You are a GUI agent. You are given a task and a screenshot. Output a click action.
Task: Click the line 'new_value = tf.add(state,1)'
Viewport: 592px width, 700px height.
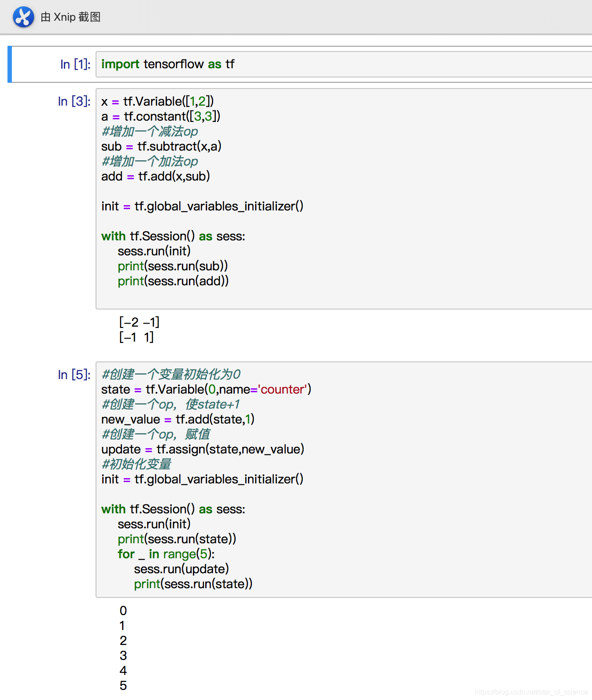coord(178,419)
